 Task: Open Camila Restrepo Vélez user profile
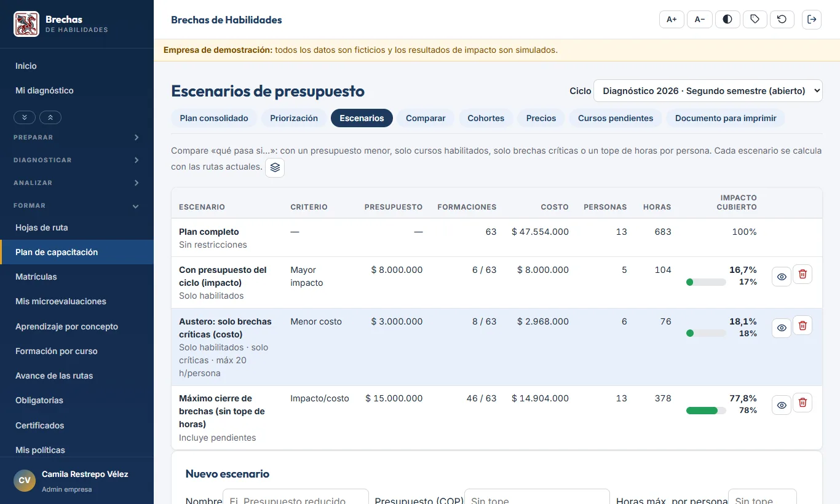pos(77,481)
